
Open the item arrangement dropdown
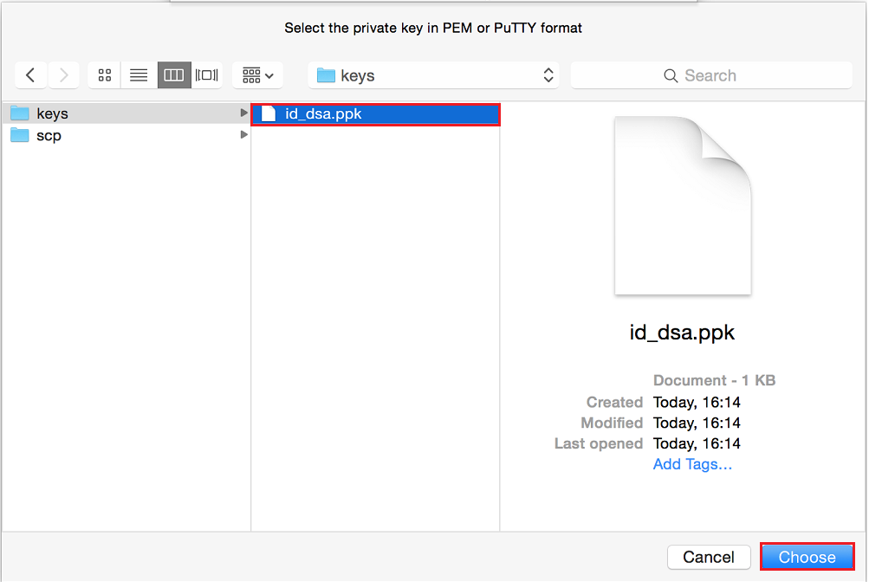[x=257, y=75]
